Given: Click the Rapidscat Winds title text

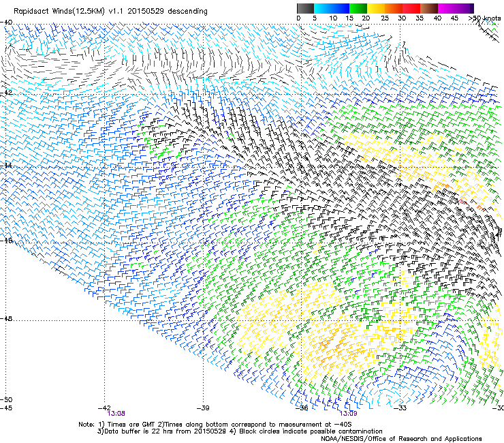Looking at the screenshot, I should (110, 12).
